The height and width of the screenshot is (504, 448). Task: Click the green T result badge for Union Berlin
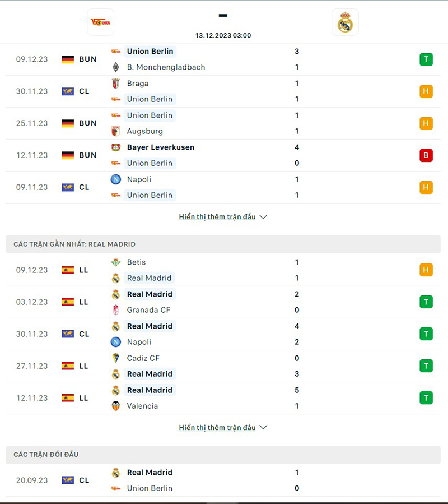pyautogui.click(x=426, y=59)
